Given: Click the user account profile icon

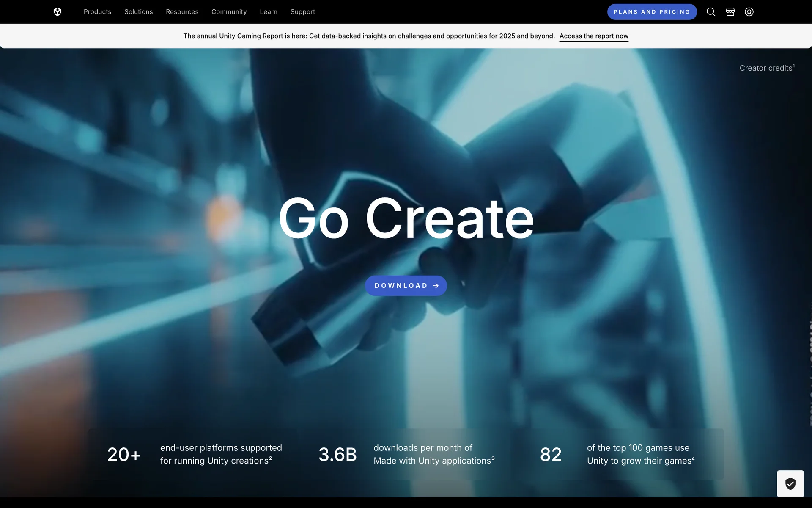Looking at the screenshot, I should click(749, 12).
